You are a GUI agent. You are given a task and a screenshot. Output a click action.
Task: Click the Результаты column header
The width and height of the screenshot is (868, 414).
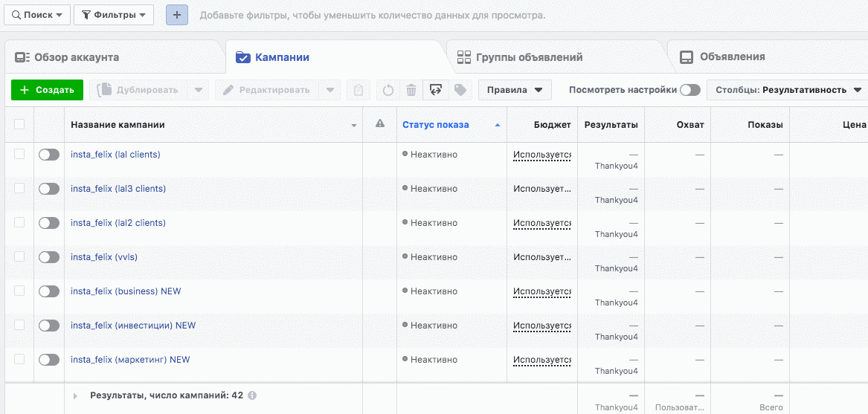tap(611, 125)
